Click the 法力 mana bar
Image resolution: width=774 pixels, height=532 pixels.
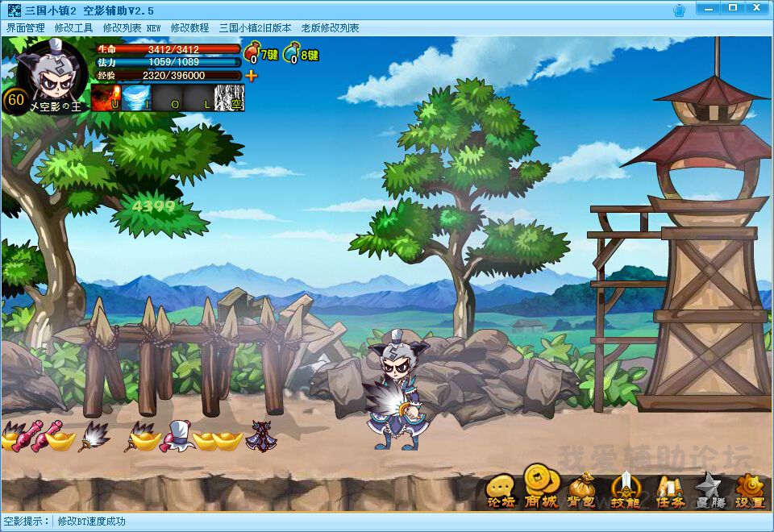point(169,62)
